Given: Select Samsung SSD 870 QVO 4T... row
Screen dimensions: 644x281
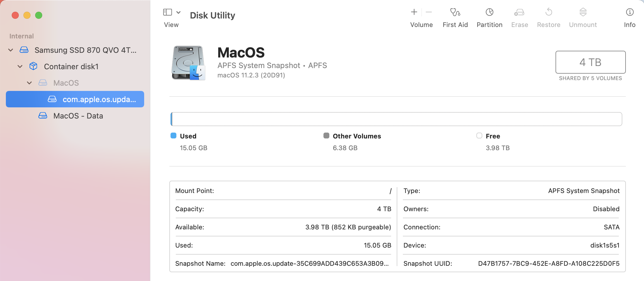Looking at the screenshot, I should 75,50.
